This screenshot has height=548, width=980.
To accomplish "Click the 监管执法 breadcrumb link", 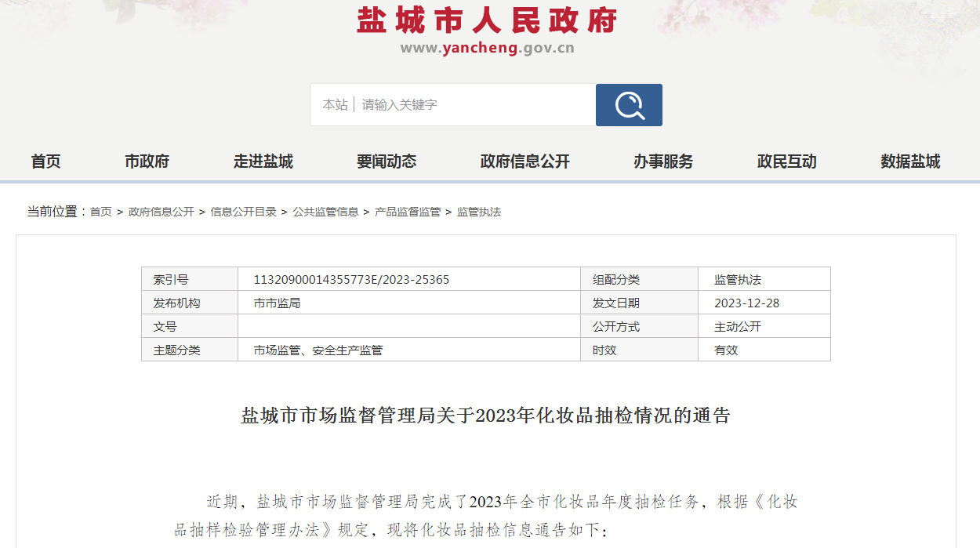I will pyautogui.click(x=479, y=212).
